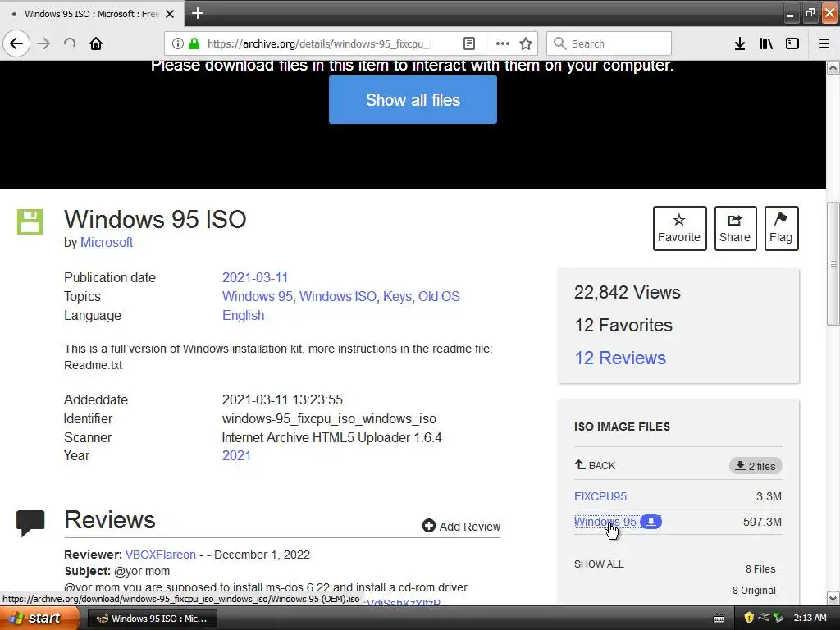Open the Microsoft creator link
This screenshot has height=630, width=840.
coord(107,242)
